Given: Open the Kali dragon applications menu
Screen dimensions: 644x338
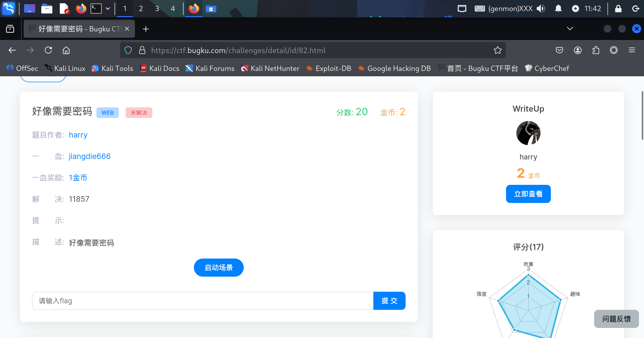Looking at the screenshot, I should pos(9,9).
